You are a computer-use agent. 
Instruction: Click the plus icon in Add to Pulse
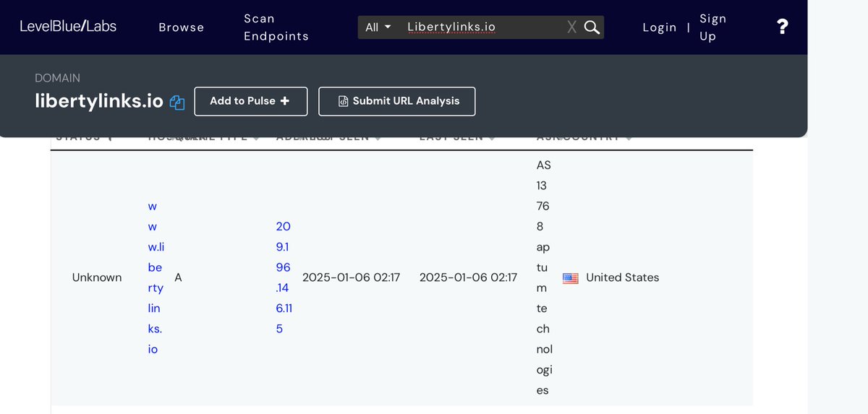pos(285,101)
